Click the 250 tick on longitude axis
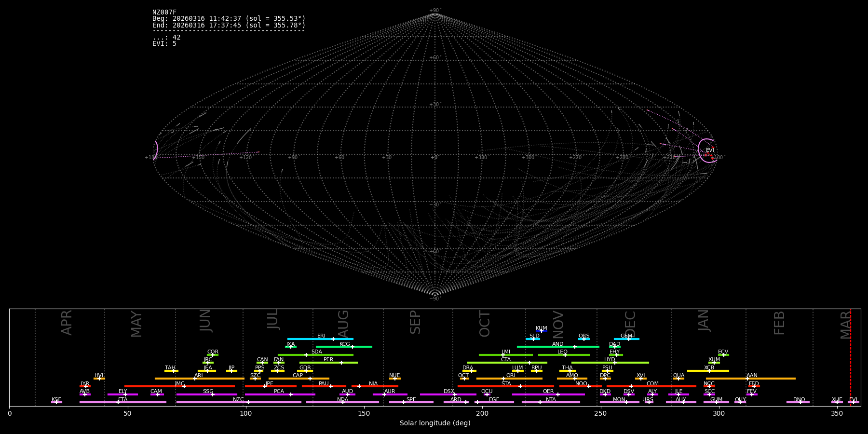 600,413
